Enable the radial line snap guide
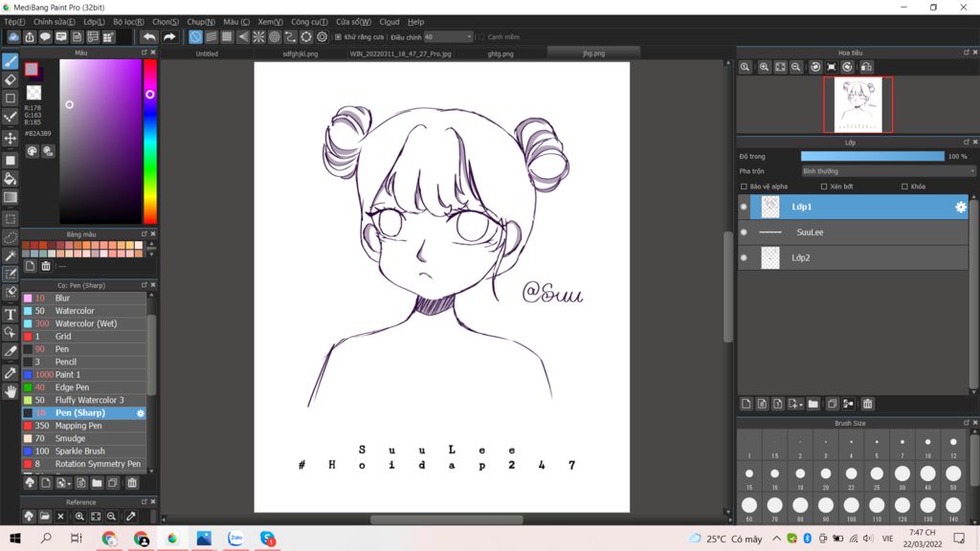This screenshot has width=980, height=551. point(258,37)
